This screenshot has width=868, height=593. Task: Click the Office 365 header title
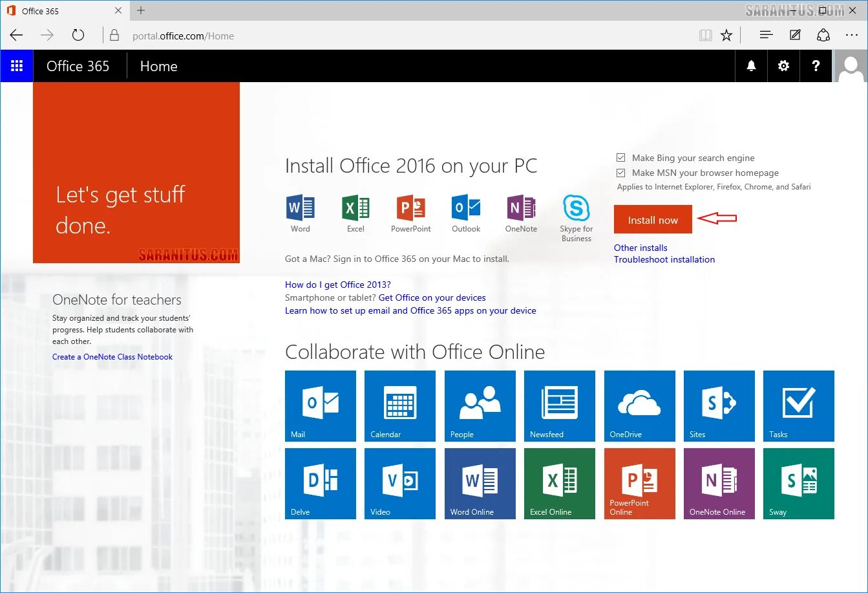(78, 66)
